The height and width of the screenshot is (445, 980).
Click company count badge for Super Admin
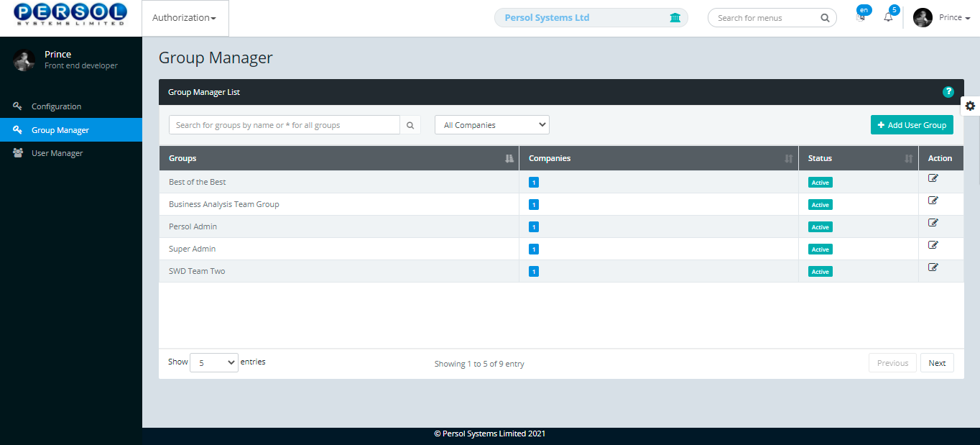(533, 249)
